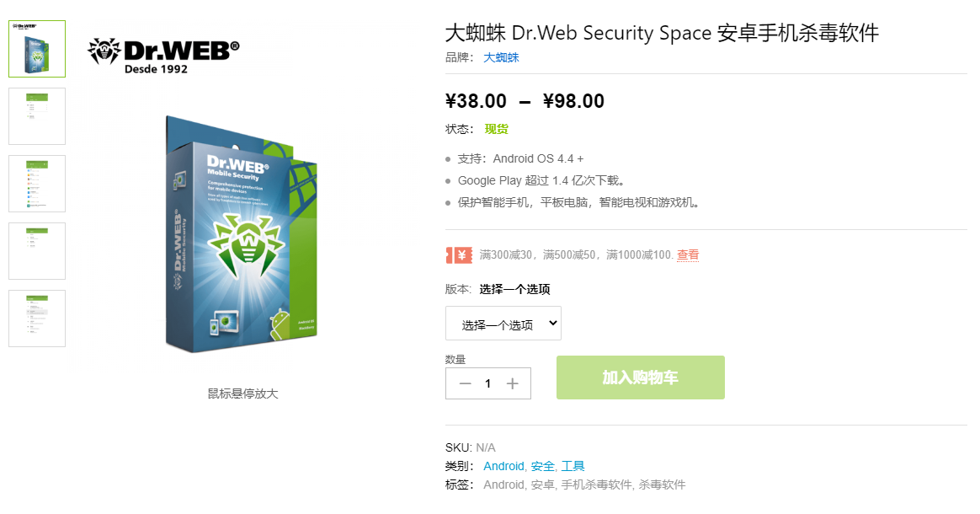
Task: Click the red coupon yuan icon
Action: pyautogui.click(x=459, y=254)
